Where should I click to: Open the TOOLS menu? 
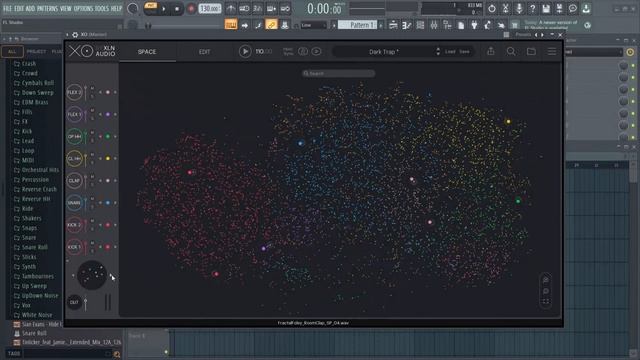tap(102, 8)
